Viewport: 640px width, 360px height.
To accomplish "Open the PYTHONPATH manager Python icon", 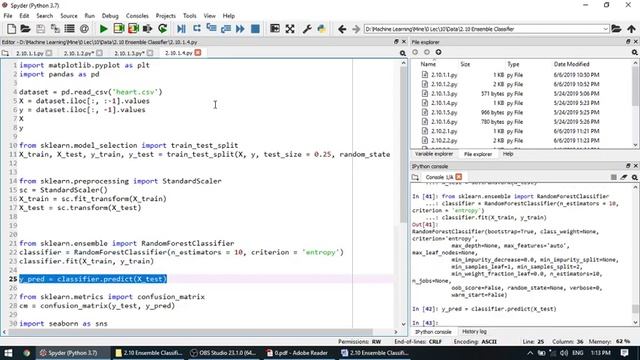I will (x=322, y=29).
